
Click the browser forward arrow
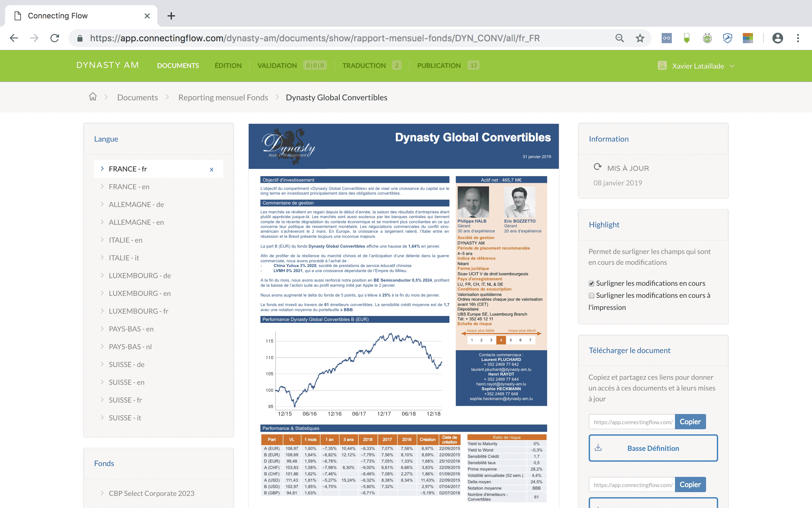coord(34,38)
